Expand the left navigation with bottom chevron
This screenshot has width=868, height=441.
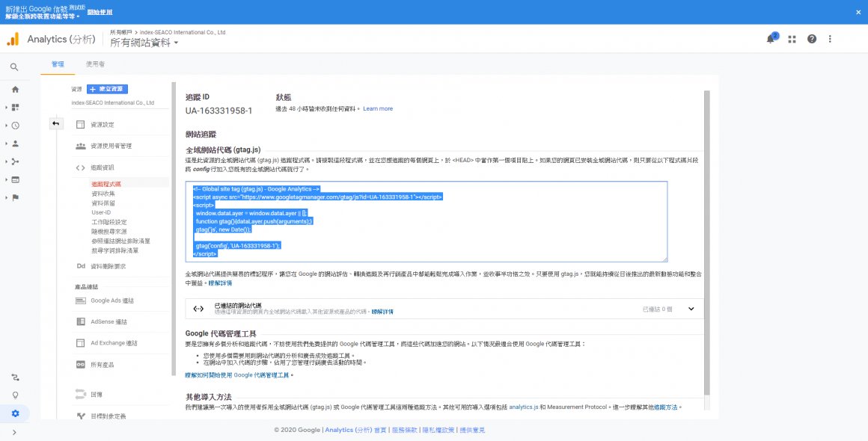pos(14,432)
